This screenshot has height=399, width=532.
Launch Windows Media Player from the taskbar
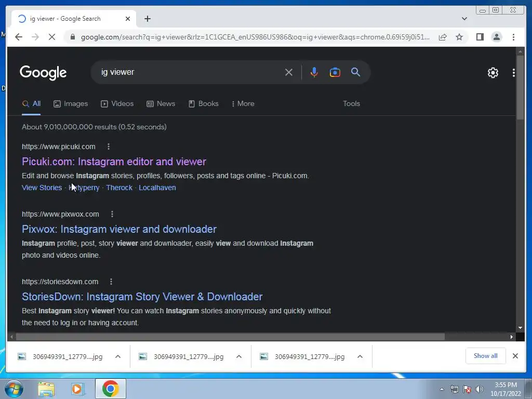point(77,389)
